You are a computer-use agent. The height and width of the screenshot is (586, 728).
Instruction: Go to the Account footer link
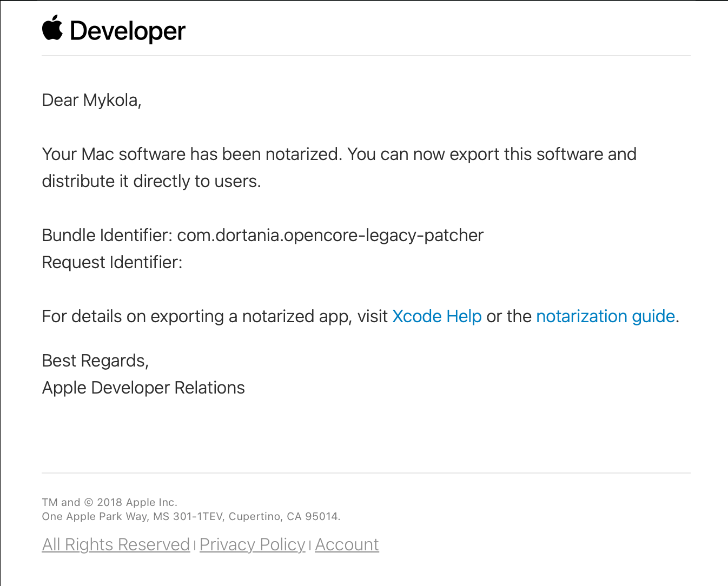[347, 544]
